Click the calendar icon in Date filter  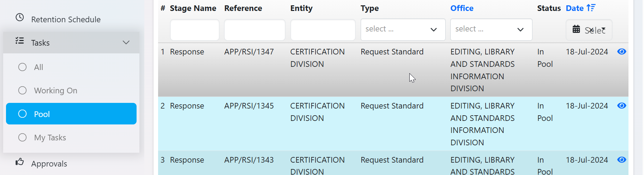[576, 29]
